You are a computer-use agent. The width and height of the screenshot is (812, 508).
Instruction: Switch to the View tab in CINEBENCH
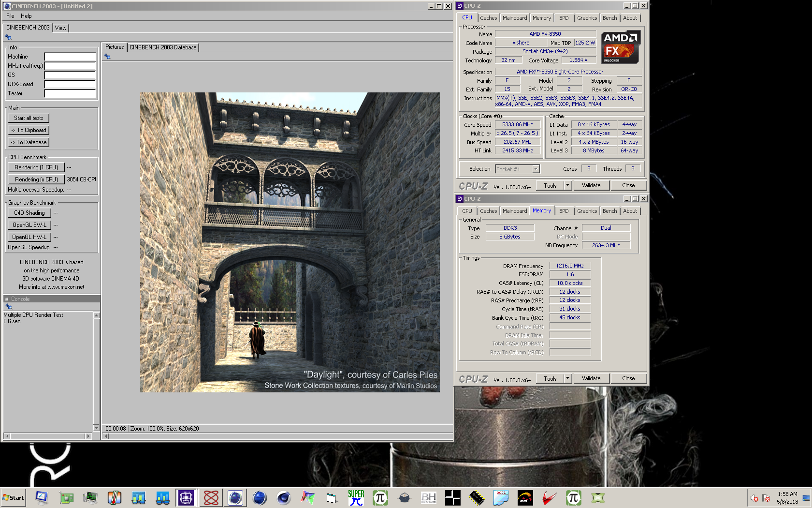(61, 28)
